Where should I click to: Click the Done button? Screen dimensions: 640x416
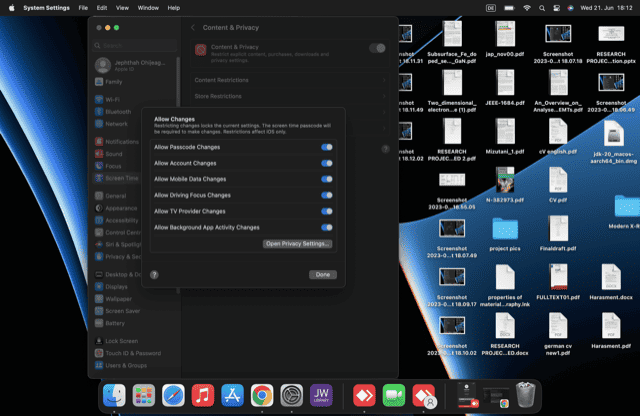[322, 275]
